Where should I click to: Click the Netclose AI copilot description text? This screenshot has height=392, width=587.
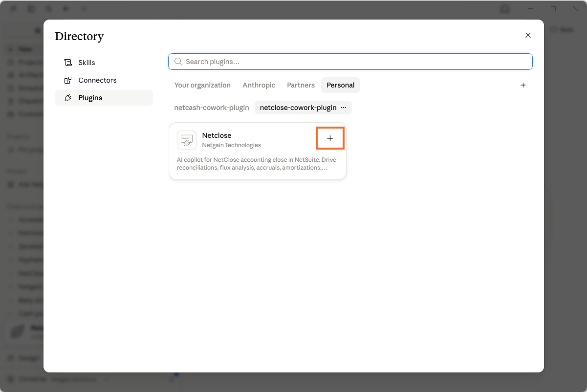click(257, 164)
